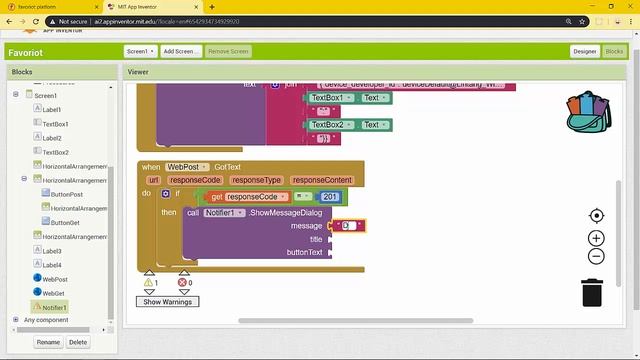Zoom in with the plus icon
The width and height of the screenshot is (640, 360).
596,238
